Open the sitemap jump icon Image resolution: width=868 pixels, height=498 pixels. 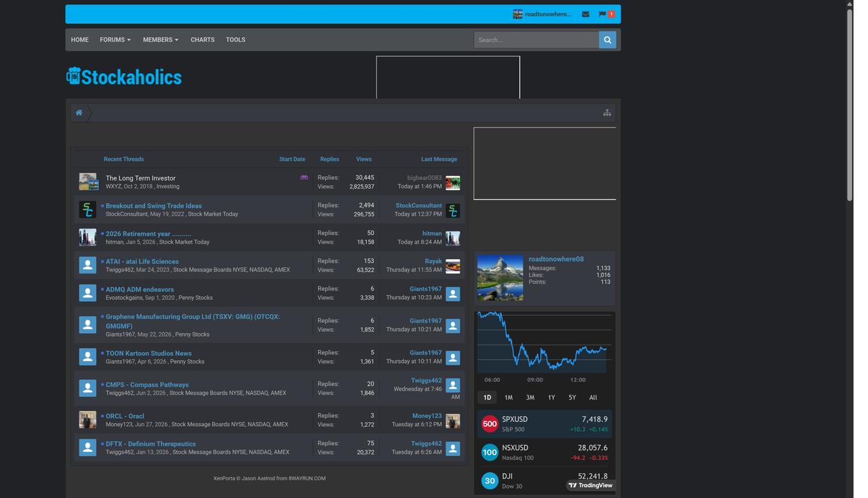click(607, 113)
